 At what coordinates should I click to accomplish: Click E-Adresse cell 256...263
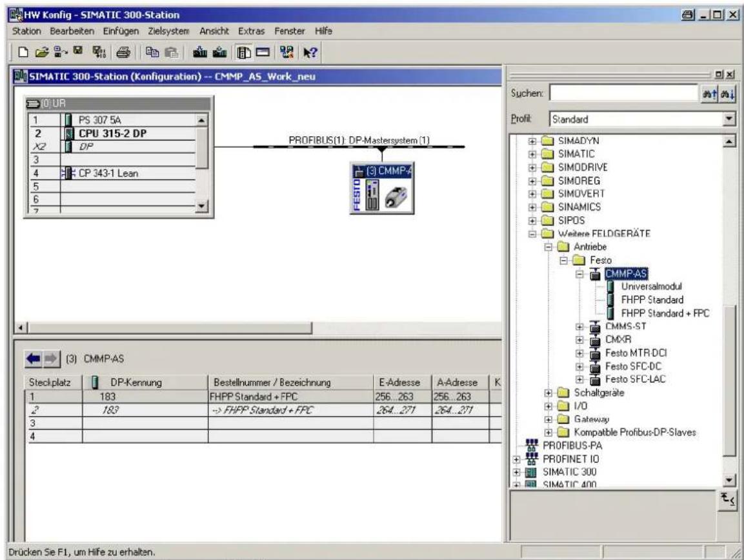[x=403, y=397]
